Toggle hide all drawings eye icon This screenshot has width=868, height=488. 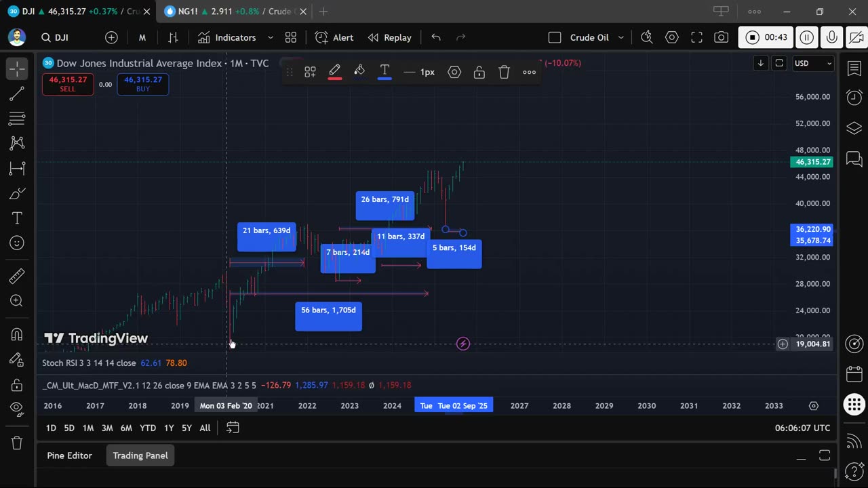[x=17, y=409]
